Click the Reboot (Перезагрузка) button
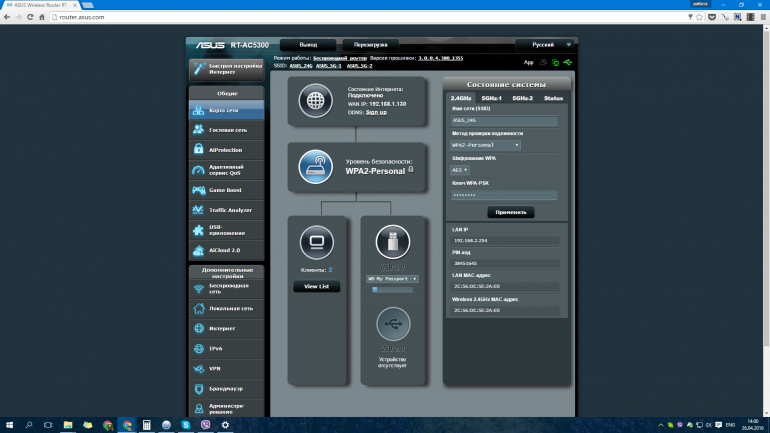This screenshot has width=770, height=433. [370, 45]
